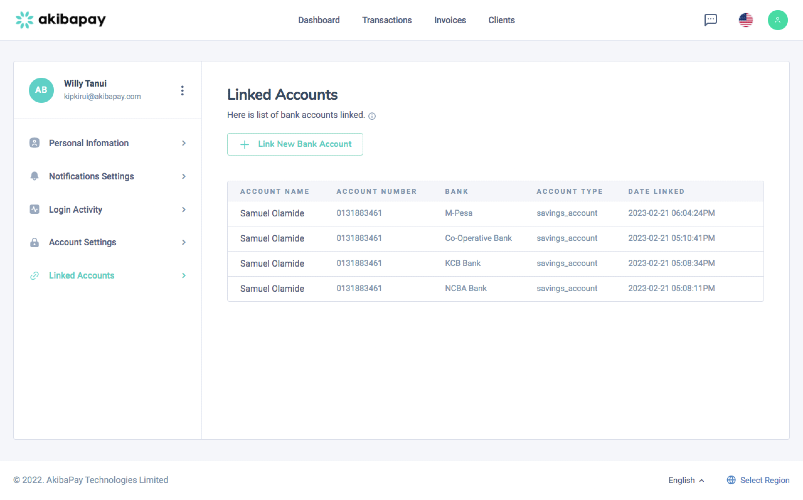Click date 2023-02-21 05:08:34PM
The height and width of the screenshot is (500, 803).
coord(671,263)
